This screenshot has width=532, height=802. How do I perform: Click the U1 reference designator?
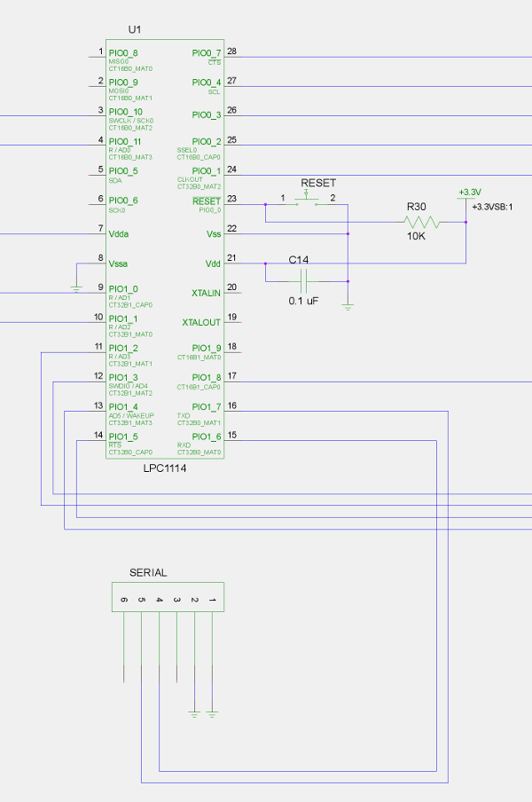[135, 29]
